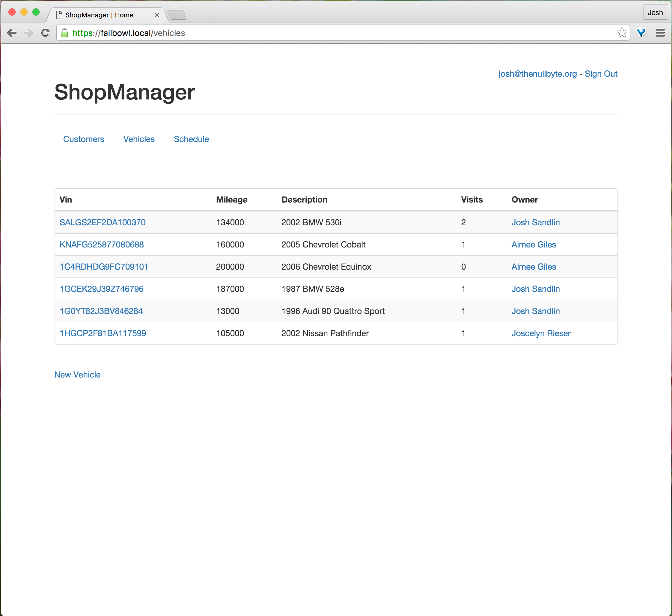Click the Sign Out link
The height and width of the screenshot is (616, 672).
[x=601, y=74]
